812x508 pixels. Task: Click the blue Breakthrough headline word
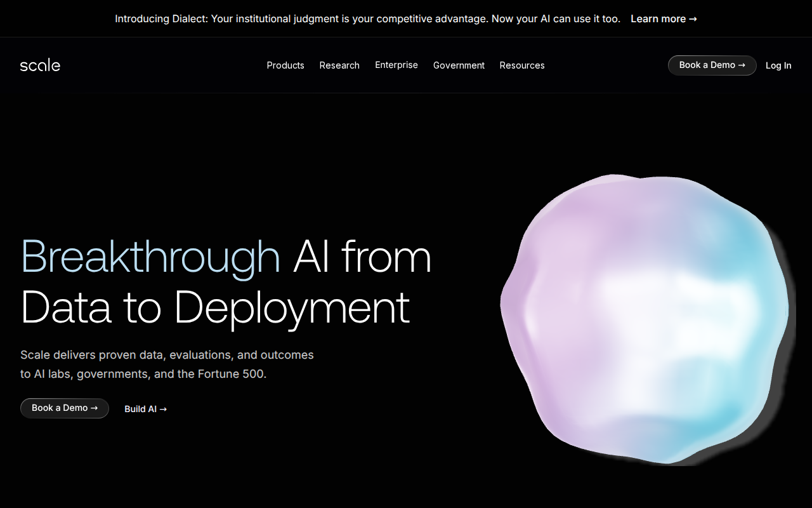click(x=150, y=257)
